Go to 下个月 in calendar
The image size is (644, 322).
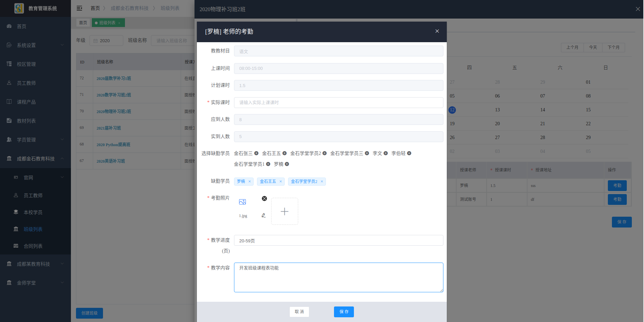(614, 48)
